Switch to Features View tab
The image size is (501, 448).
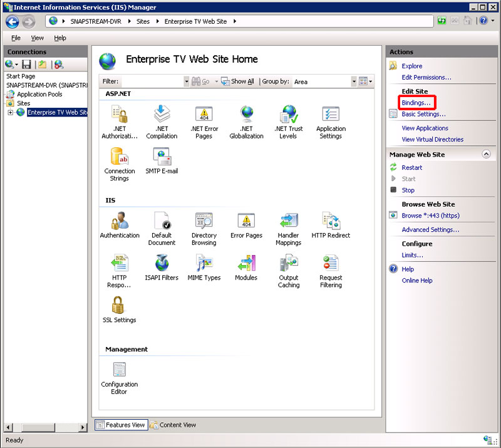(121, 425)
